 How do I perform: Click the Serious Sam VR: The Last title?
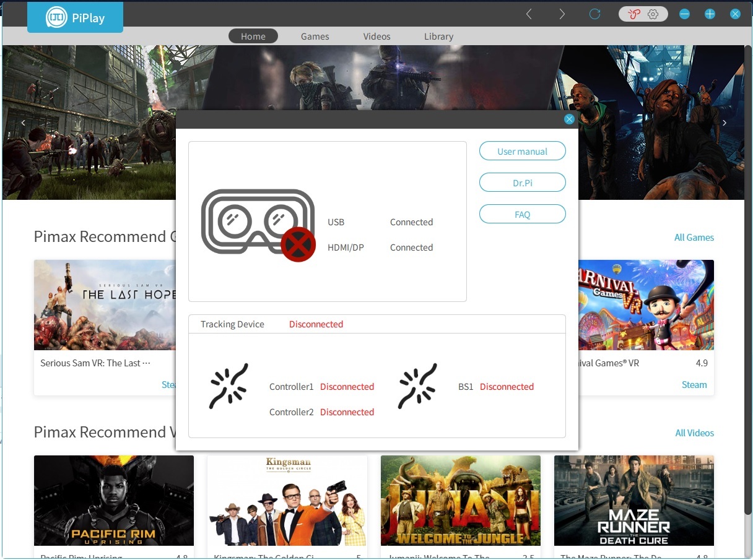point(95,363)
